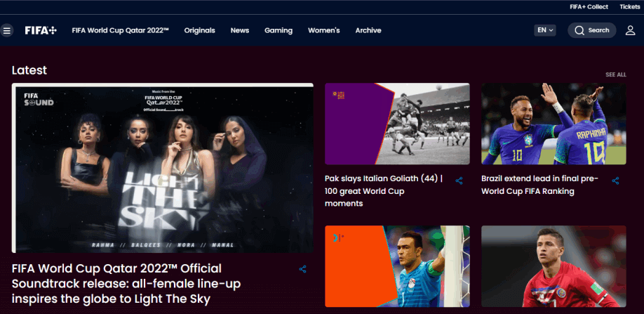Image resolution: width=644 pixels, height=314 pixels.
Task: Click See All for Latest
Action: pos(616,74)
